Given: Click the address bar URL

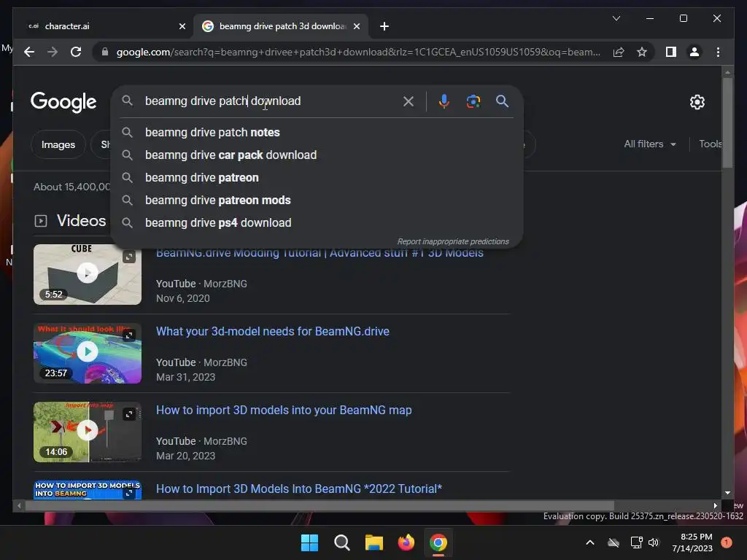Looking at the screenshot, I should (358, 52).
